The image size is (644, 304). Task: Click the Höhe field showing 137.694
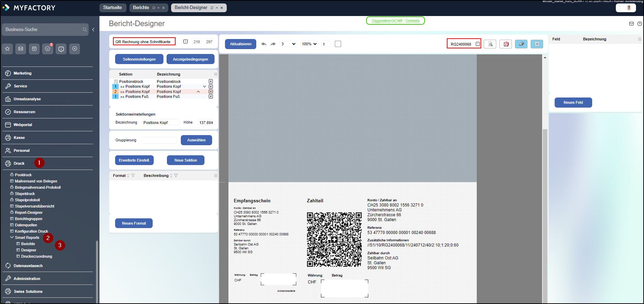pyautogui.click(x=206, y=123)
